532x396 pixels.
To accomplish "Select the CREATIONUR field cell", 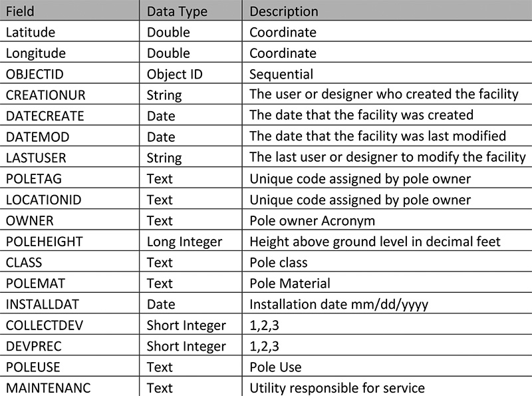I will 45,95.
